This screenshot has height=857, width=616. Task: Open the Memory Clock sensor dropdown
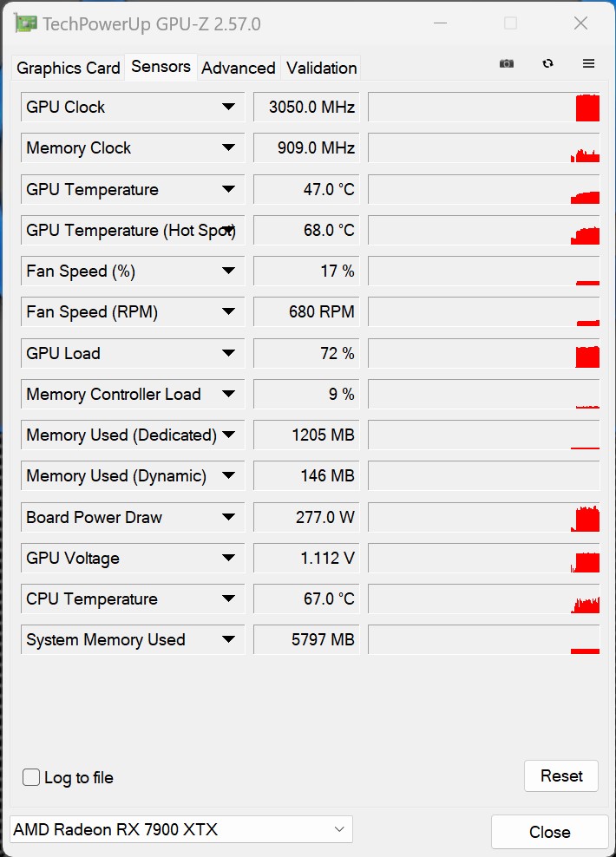tap(229, 147)
